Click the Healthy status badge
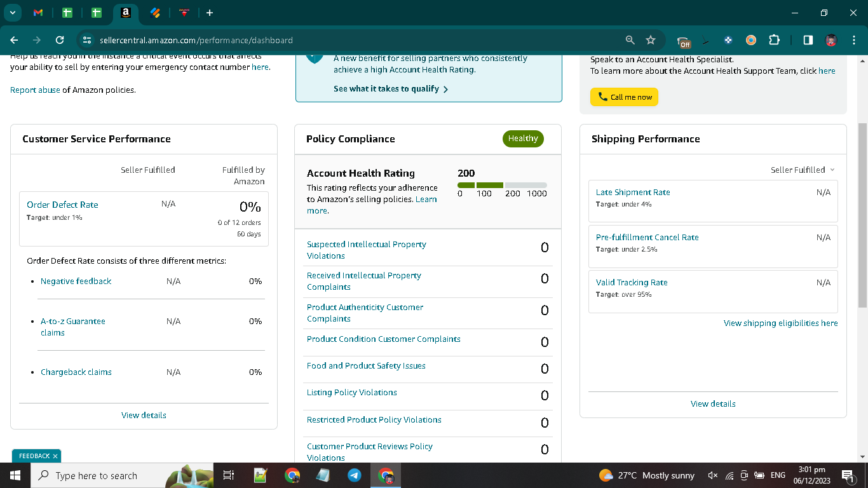The width and height of the screenshot is (868, 488). [523, 139]
